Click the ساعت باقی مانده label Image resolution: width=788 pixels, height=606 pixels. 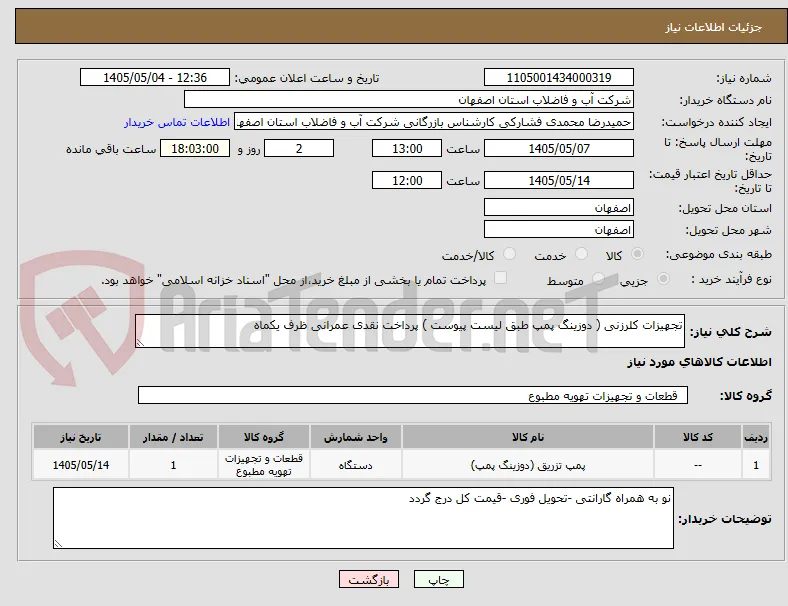pyautogui.click(x=111, y=149)
